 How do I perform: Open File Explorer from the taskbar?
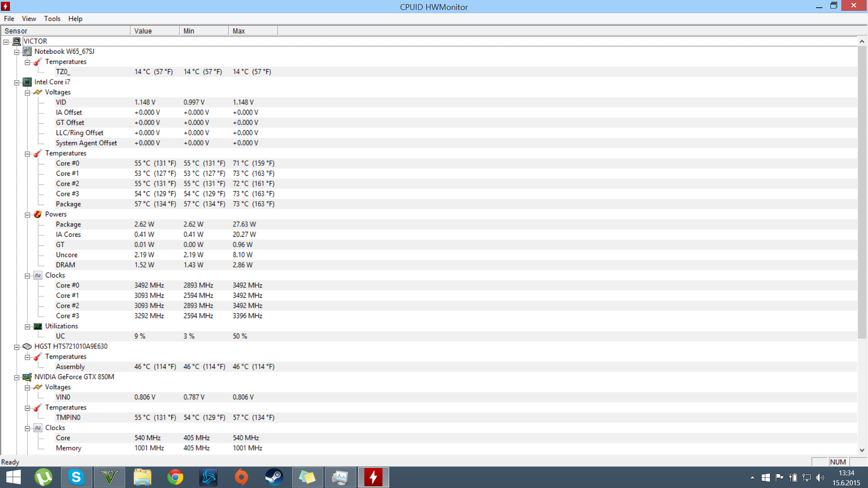[x=142, y=477]
